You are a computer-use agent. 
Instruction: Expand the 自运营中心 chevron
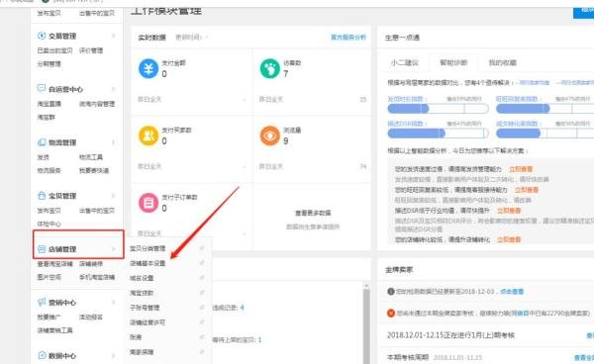[113, 89]
